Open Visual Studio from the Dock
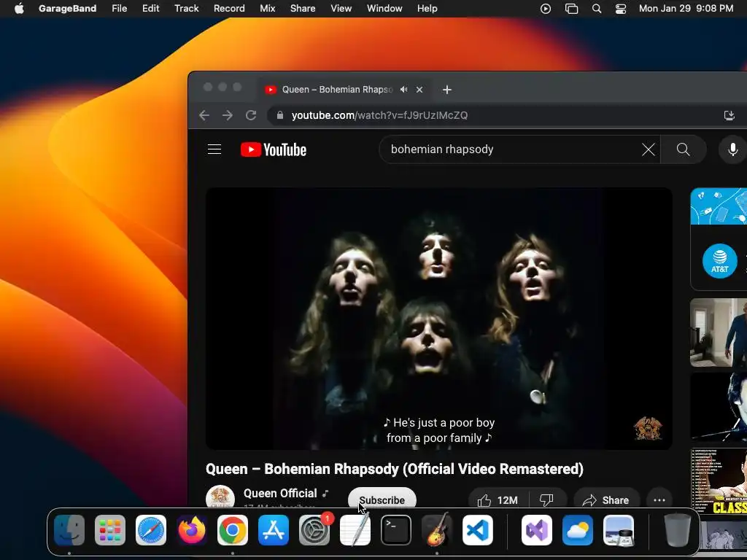Screen dimensions: 747x560 click(x=537, y=530)
